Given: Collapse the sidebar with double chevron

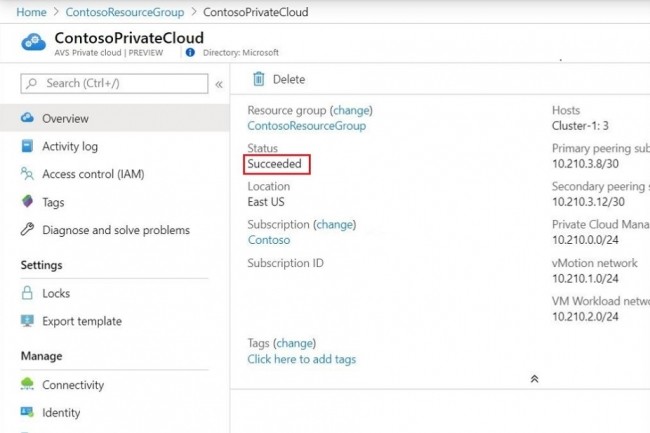Looking at the screenshot, I should click(219, 85).
